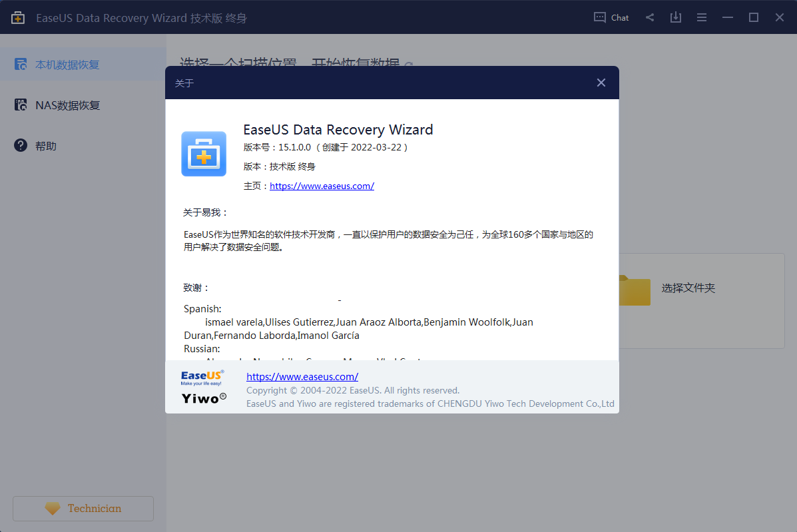Click the yellow folder icon
The width and height of the screenshot is (797, 532).
tap(635, 290)
